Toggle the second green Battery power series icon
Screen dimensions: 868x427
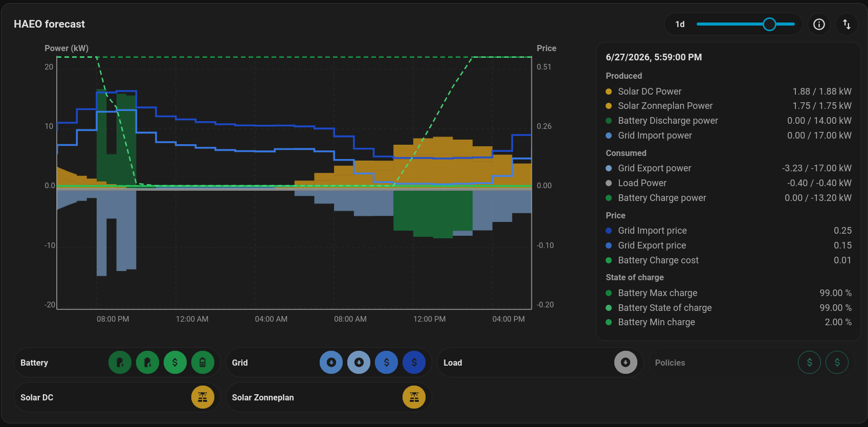point(147,363)
